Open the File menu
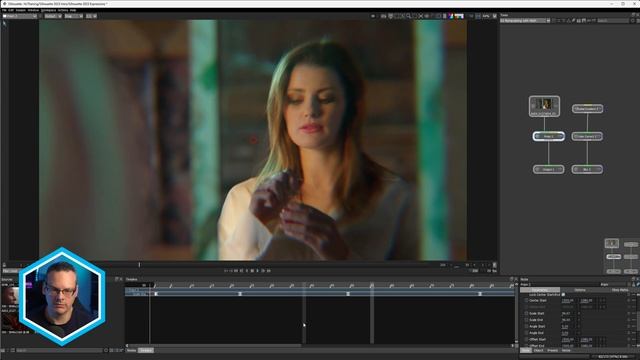 pyautogui.click(x=4, y=10)
